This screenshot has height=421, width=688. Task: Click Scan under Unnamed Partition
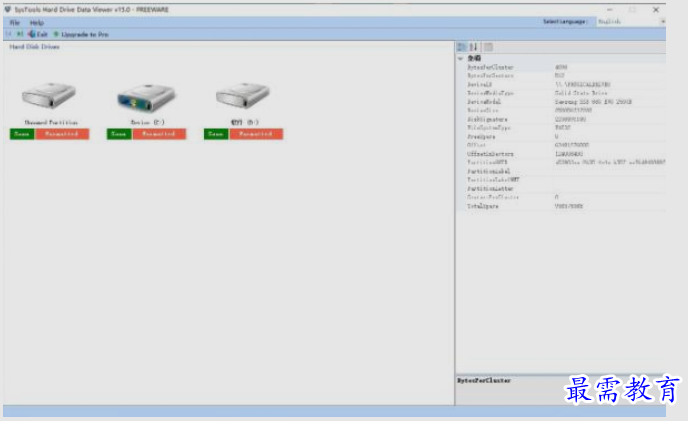click(22, 134)
